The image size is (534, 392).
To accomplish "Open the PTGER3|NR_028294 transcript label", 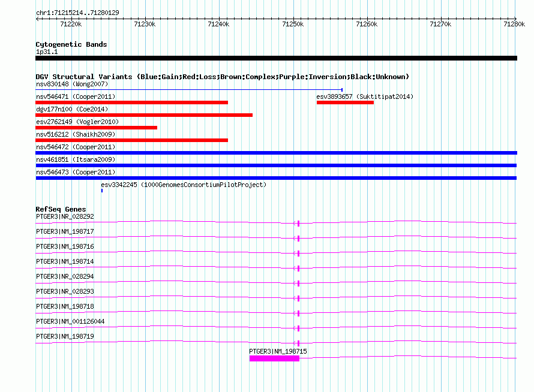I will (x=65, y=276).
